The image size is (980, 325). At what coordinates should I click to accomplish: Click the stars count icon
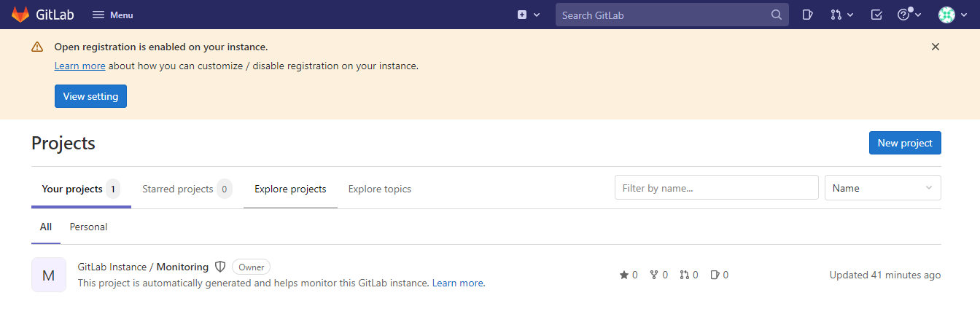coord(624,275)
